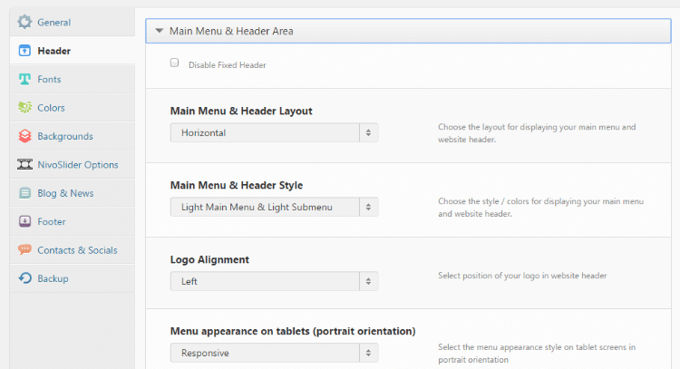Open Fonts via its T icon
This screenshot has height=369, width=680.
tap(25, 79)
